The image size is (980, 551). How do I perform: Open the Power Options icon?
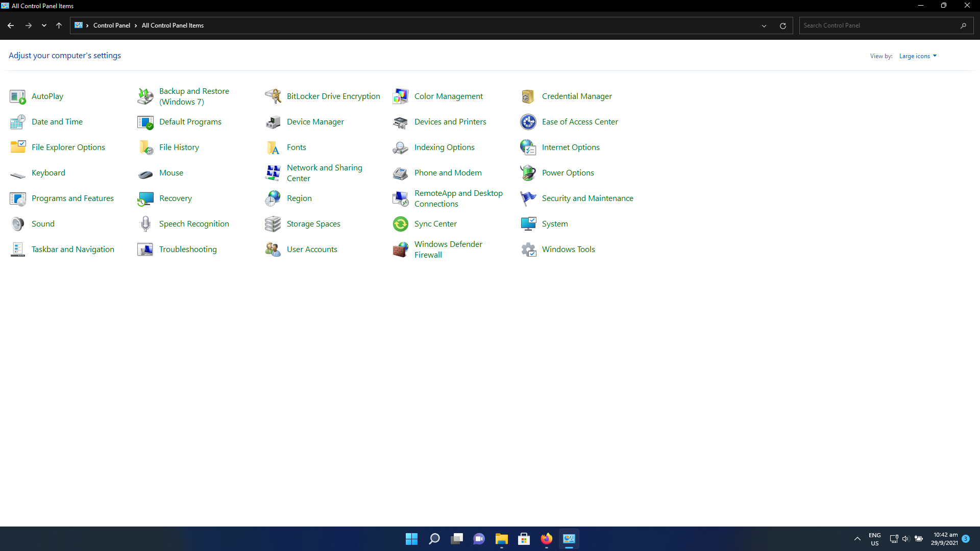pyautogui.click(x=528, y=173)
